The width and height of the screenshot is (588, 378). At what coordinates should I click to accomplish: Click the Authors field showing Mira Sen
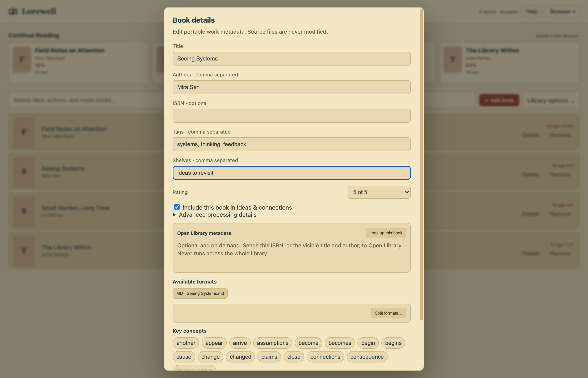tap(291, 87)
